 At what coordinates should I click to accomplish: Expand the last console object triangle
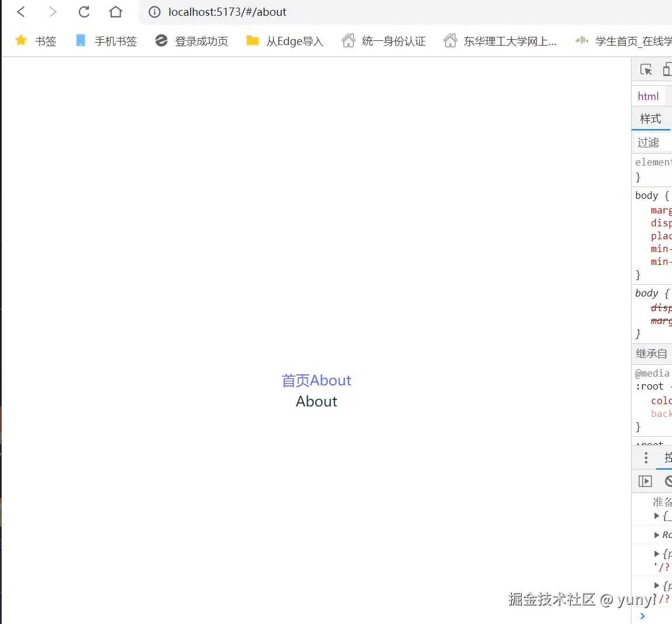(x=657, y=585)
